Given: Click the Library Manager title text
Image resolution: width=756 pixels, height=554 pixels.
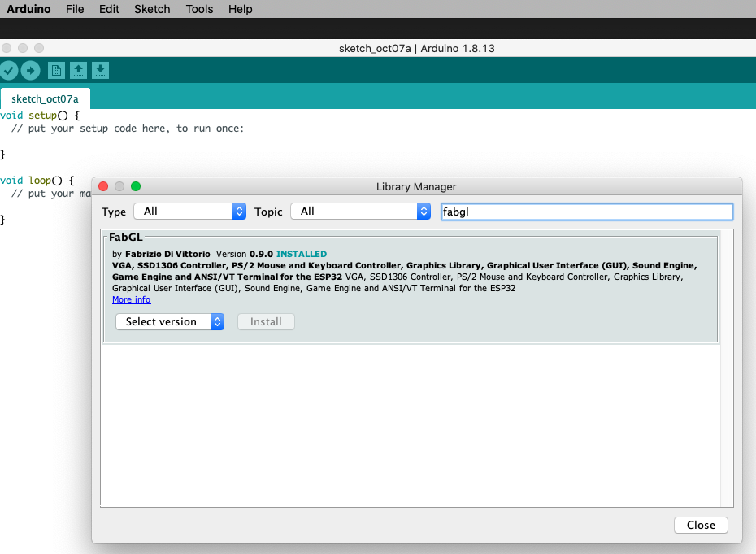Looking at the screenshot, I should [x=416, y=187].
